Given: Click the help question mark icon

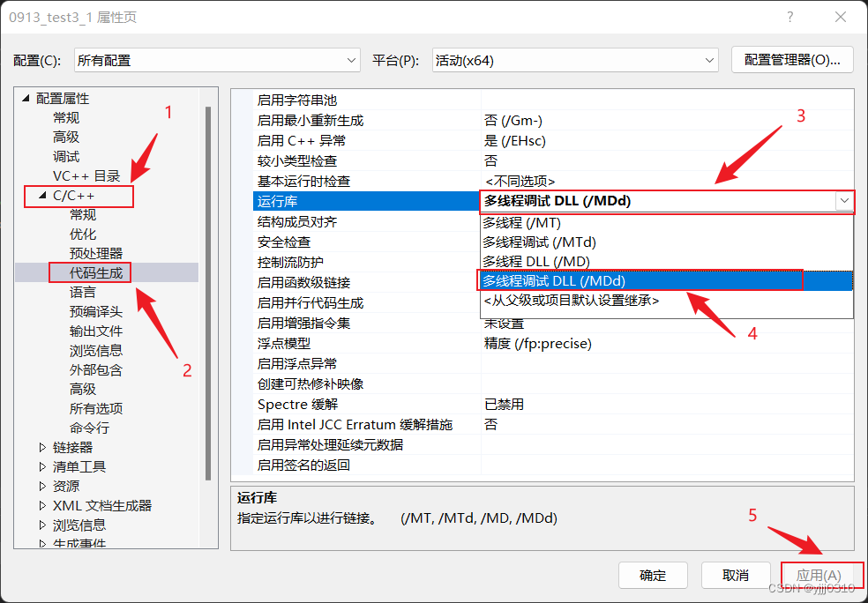Looking at the screenshot, I should (x=789, y=17).
